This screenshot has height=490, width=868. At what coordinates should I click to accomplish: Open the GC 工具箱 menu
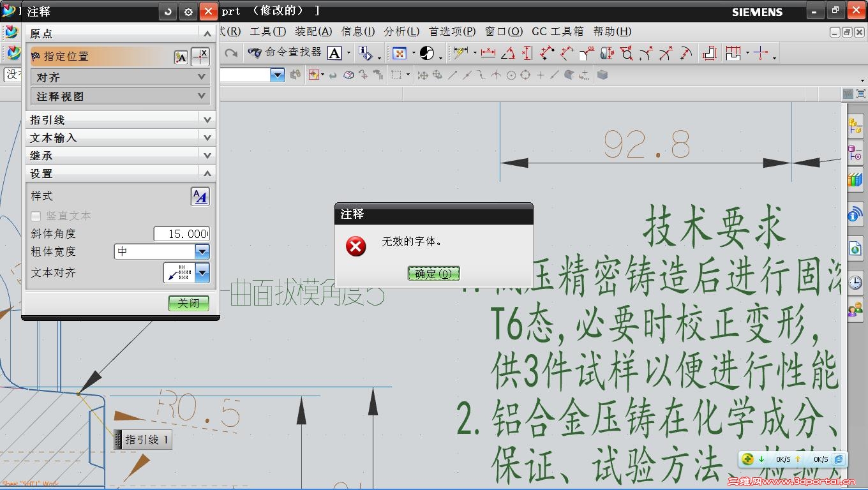[558, 31]
